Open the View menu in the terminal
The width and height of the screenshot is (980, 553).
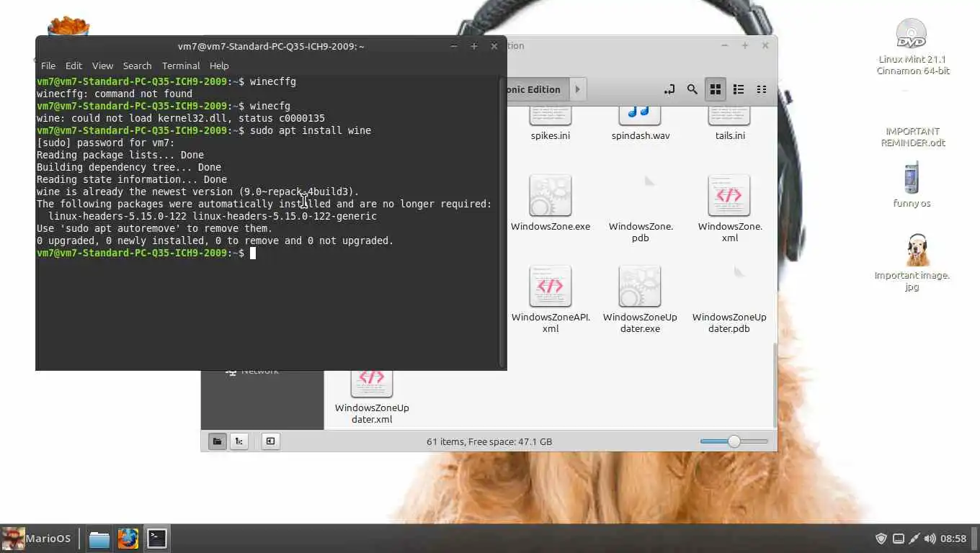tap(102, 66)
